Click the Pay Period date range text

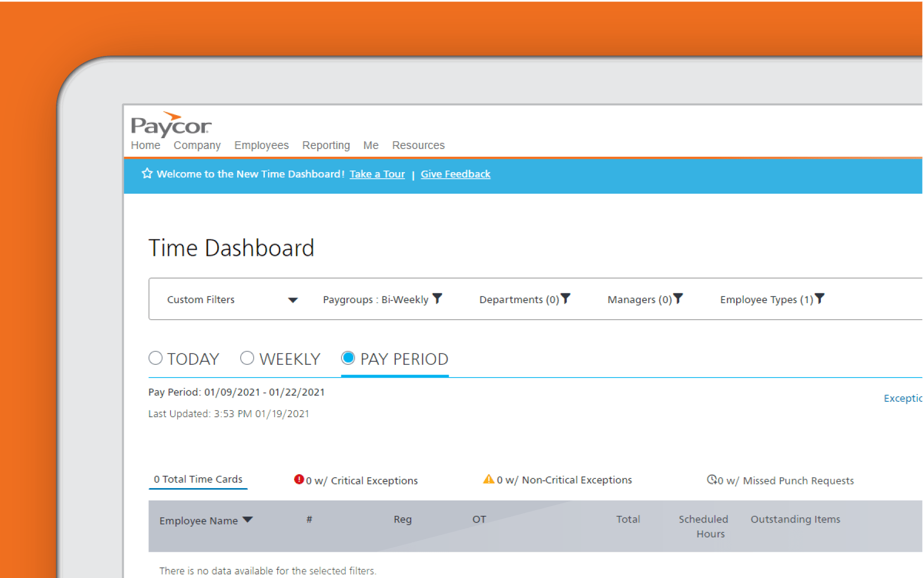tap(237, 392)
